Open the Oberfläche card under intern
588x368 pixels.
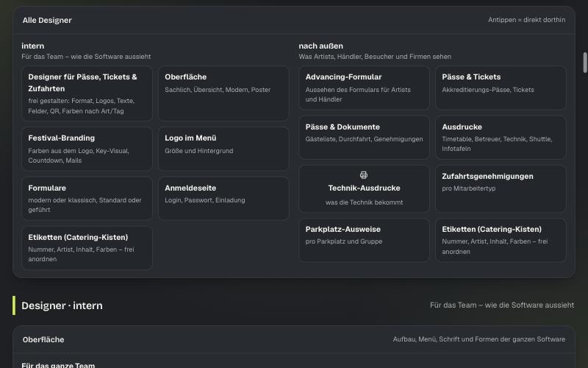coord(223,93)
